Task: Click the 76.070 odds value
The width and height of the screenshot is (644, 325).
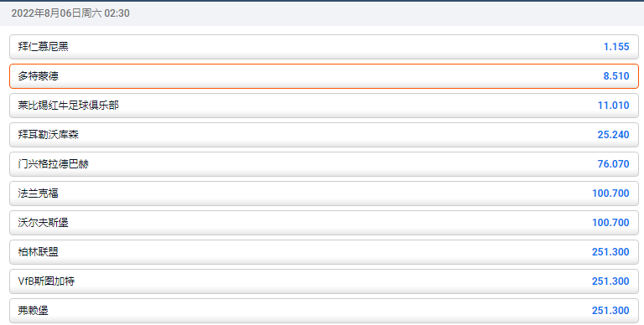Action: [613, 164]
